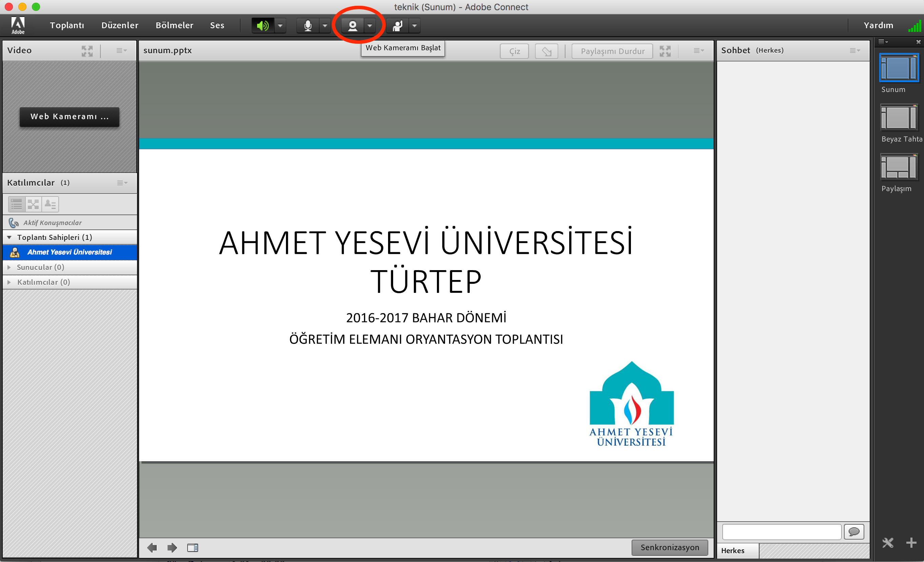Click Paylaşımı Durdur button
The height and width of the screenshot is (562, 924).
(612, 51)
